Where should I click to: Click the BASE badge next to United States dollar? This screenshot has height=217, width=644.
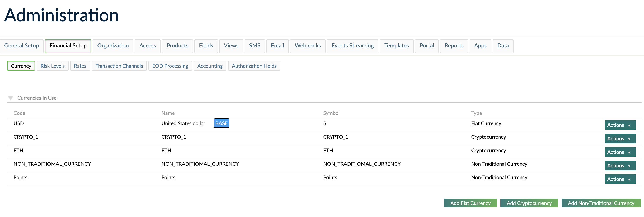pyautogui.click(x=221, y=123)
